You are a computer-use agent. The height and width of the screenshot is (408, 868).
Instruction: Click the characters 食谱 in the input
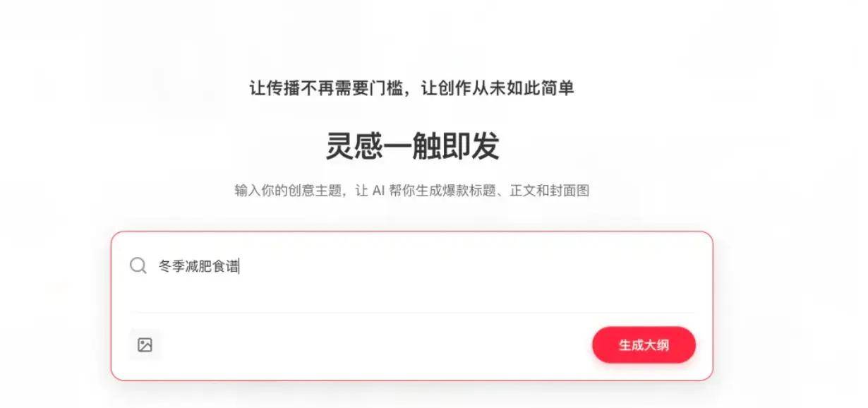pyautogui.click(x=226, y=267)
